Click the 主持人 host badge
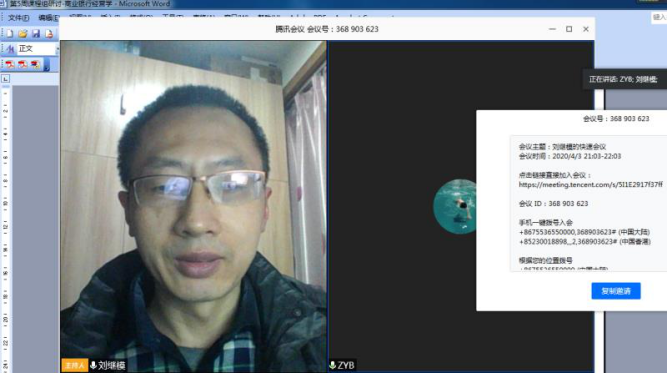The image size is (667, 373). [x=74, y=365]
